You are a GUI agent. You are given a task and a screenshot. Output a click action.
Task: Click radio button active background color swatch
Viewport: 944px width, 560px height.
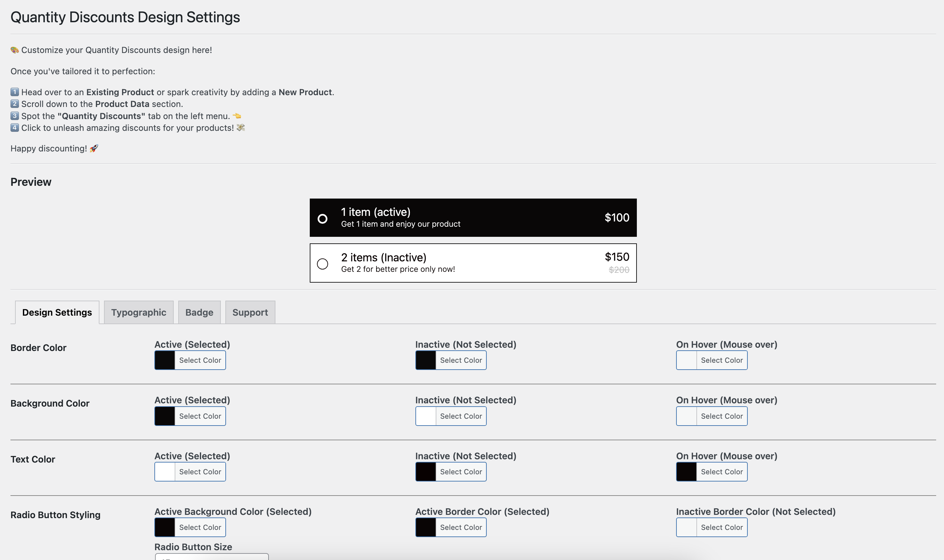pos(165,527)
